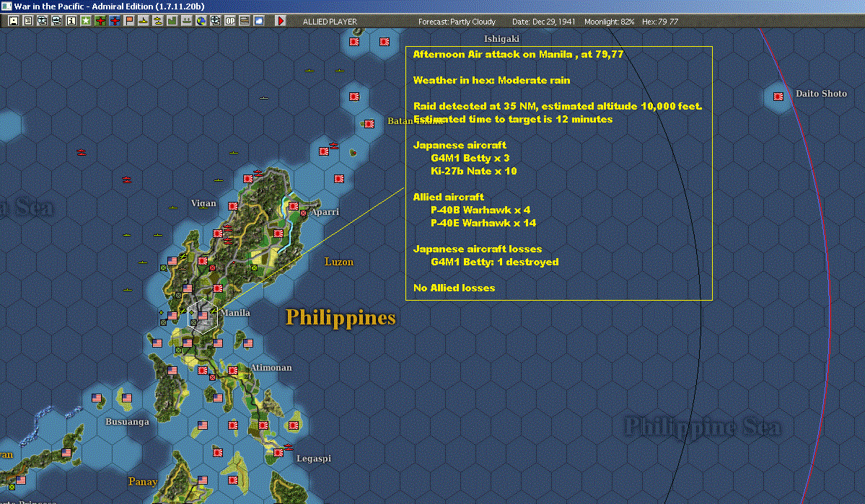Viewport: 865px width, 504px height.
Task: Click the Daito Shoto map label
Action: point(821,93)
